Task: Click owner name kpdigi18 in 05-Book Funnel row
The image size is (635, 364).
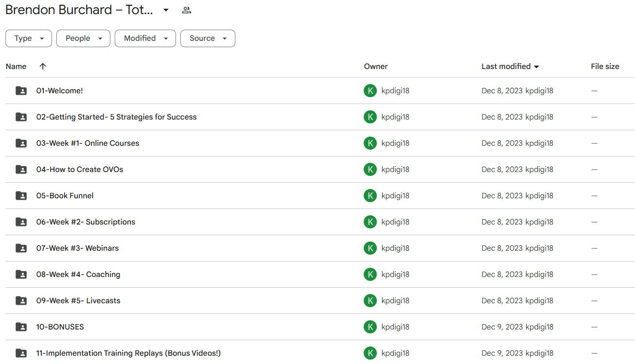Action: pyautogui.click(x=395, y=196)
